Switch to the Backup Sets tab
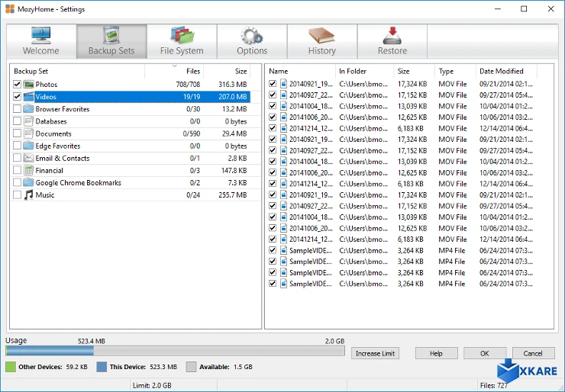 (x=111, y=42)
